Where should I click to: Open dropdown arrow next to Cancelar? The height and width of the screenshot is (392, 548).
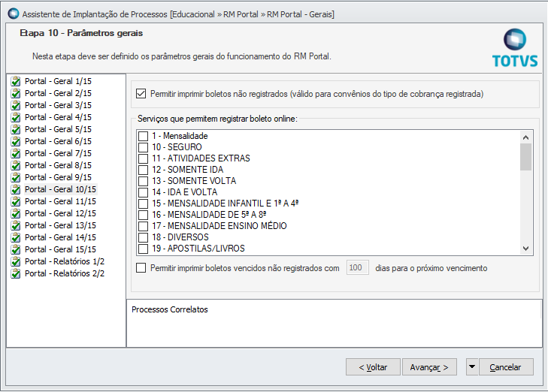click(x=471, y=366)
